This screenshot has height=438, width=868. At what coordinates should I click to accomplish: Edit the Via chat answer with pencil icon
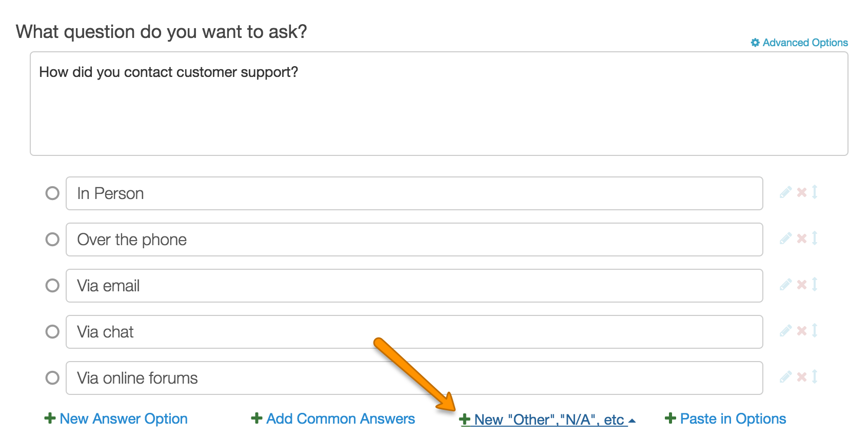coord(785,331)
